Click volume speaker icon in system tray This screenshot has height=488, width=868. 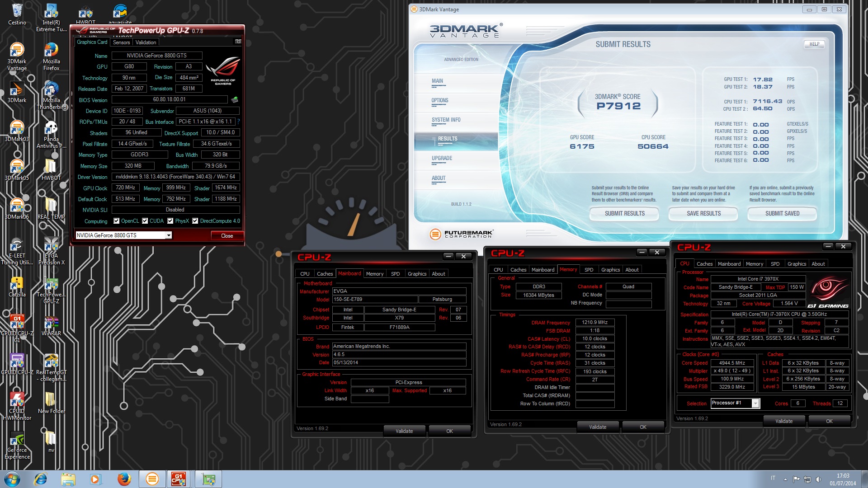coord(818,479)
